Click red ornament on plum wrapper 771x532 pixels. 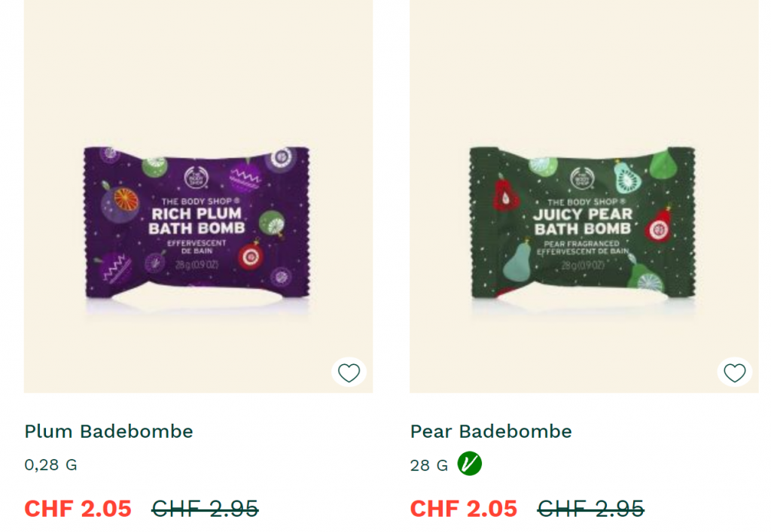[x=251, y=256]
